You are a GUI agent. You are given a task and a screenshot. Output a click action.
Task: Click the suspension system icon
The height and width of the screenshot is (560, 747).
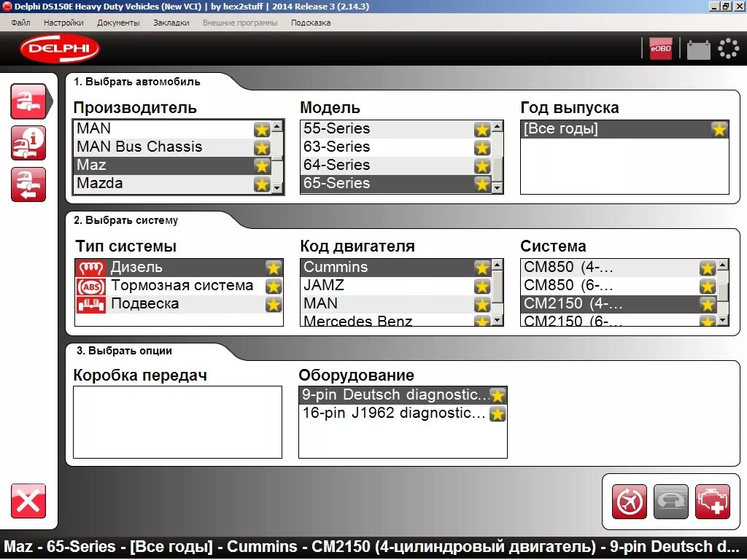click(x=91, y=304)
